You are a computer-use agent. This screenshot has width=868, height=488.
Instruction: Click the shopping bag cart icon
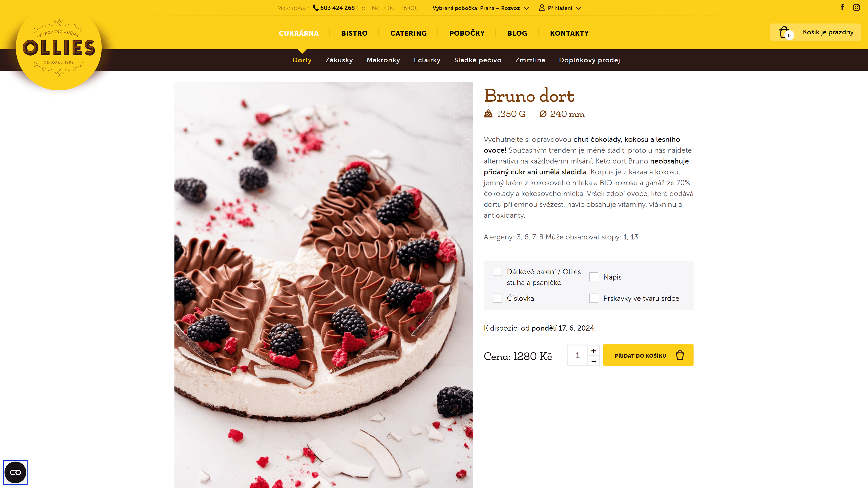(x=785, y=32)
